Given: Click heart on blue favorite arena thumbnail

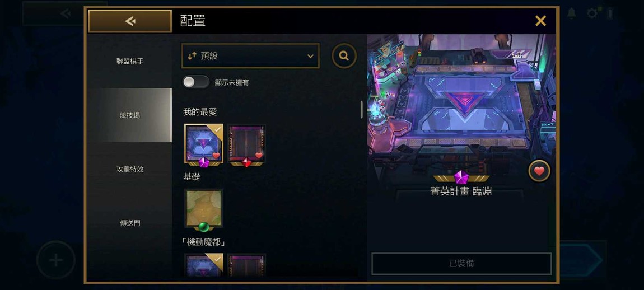Looking at the screenshot, I should click(217, 155).
